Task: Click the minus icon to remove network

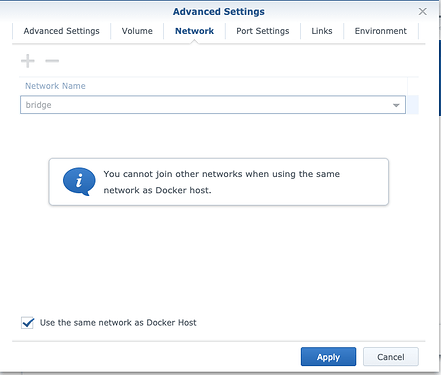Action: [x=52, y=61]
